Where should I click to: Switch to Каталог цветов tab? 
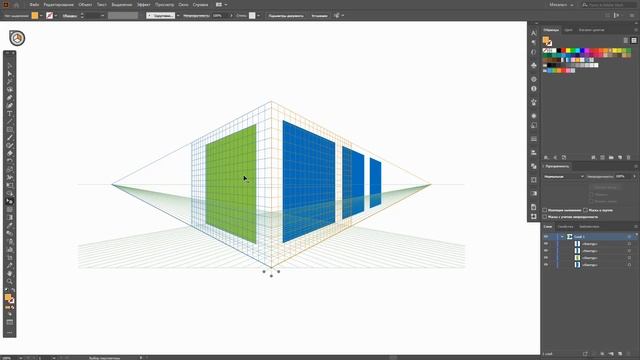[x=591, y=30]
